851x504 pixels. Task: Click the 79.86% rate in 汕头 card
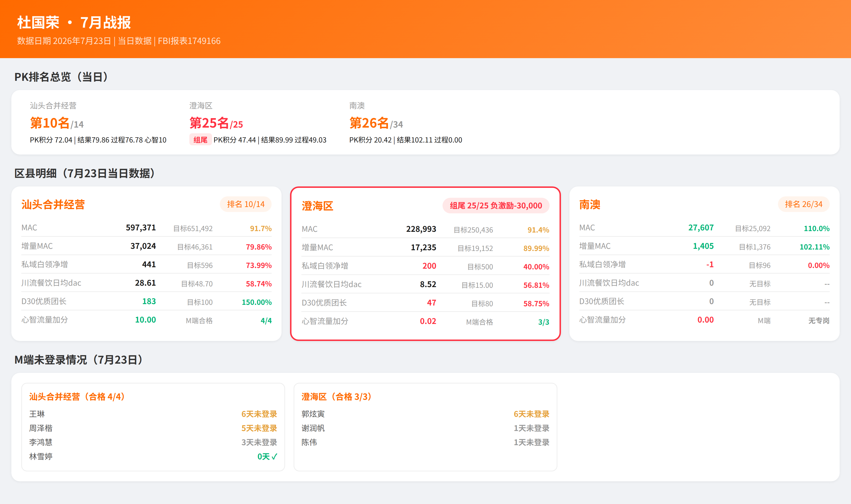point(259,247)
